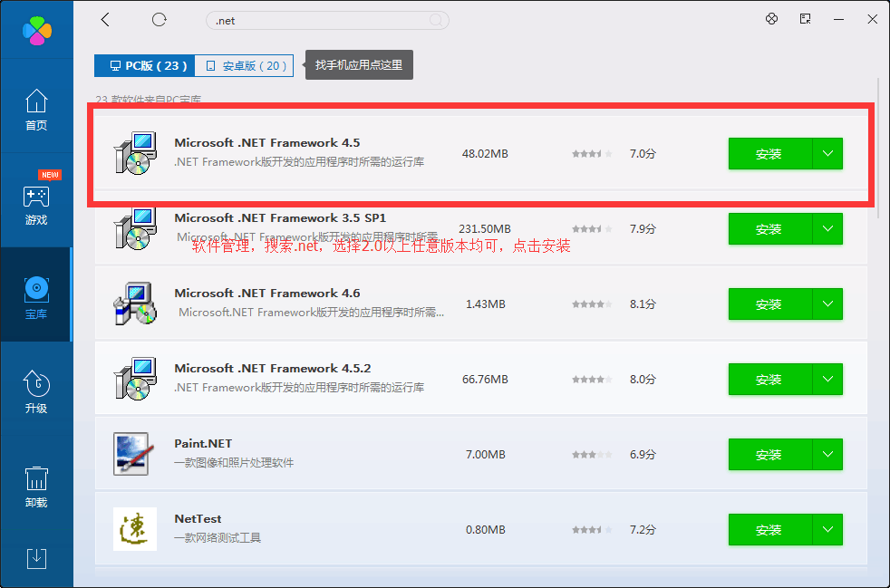Screen dimensions: 890x588
Task: Switch to the PC版 (23) tab
Action: click(x=145, y=65)
